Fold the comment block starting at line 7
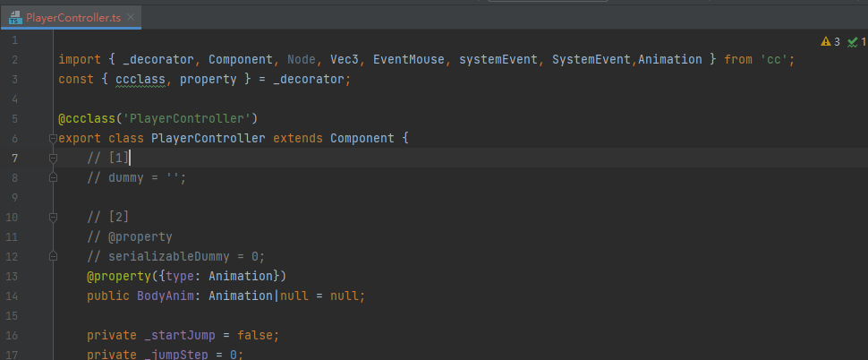 [52, 159]
